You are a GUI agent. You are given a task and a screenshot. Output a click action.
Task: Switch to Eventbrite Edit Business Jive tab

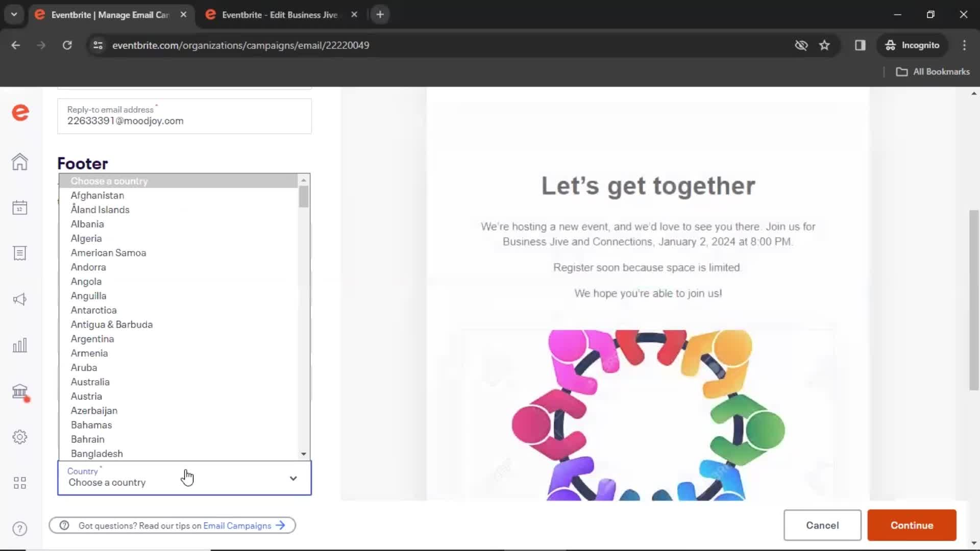point(280,15)
